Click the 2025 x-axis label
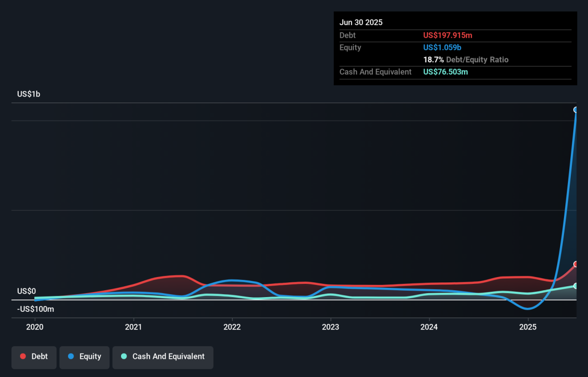The width and height of the screenshot is (588, 377). [x=528, y=327]
